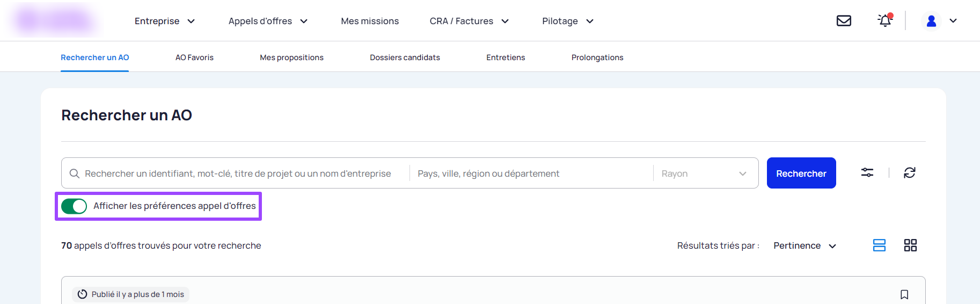Viewport: 980px width, 304px height.
Task: Expand the Entreprise menu
Action: [x=164, y=21]
